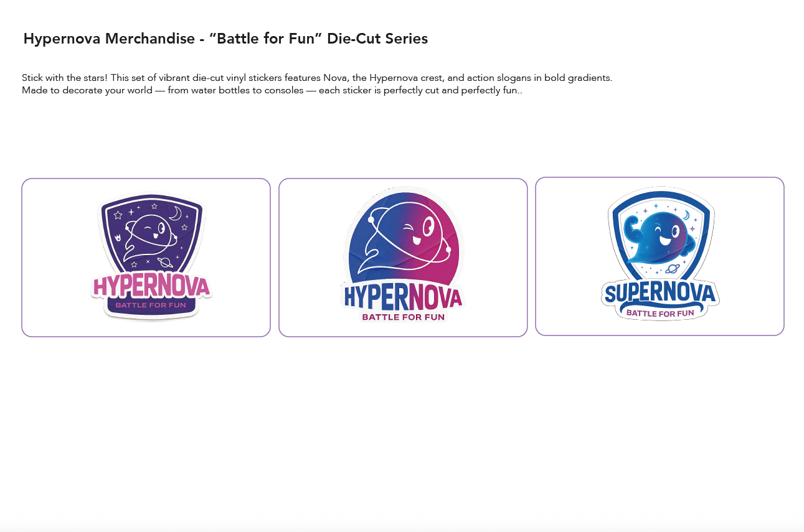The image size is (804, 532).
Task: Click the 'Made to decorate your world' line
Action: click(272, 90)
